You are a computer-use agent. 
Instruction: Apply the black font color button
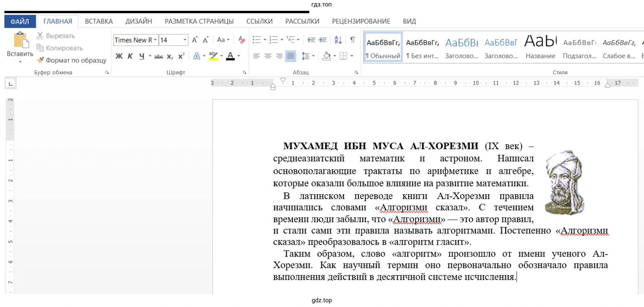coord(230,56)
